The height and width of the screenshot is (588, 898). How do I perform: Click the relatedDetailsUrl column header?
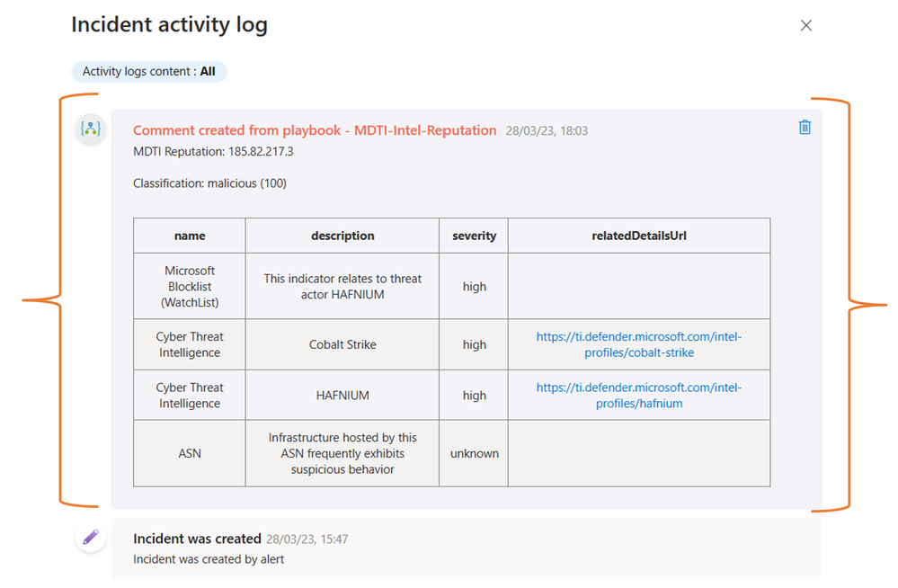click(x=639, y=236)
